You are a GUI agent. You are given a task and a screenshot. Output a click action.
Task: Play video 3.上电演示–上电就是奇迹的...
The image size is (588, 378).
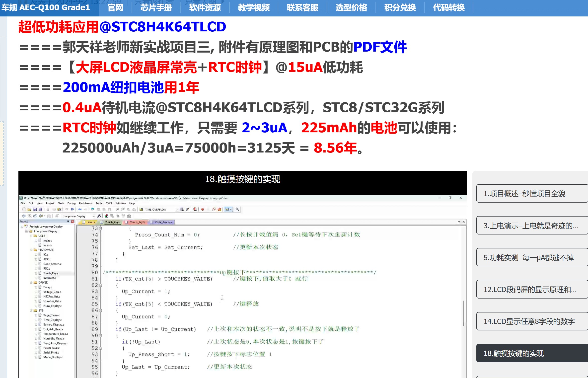click(532, 226)
